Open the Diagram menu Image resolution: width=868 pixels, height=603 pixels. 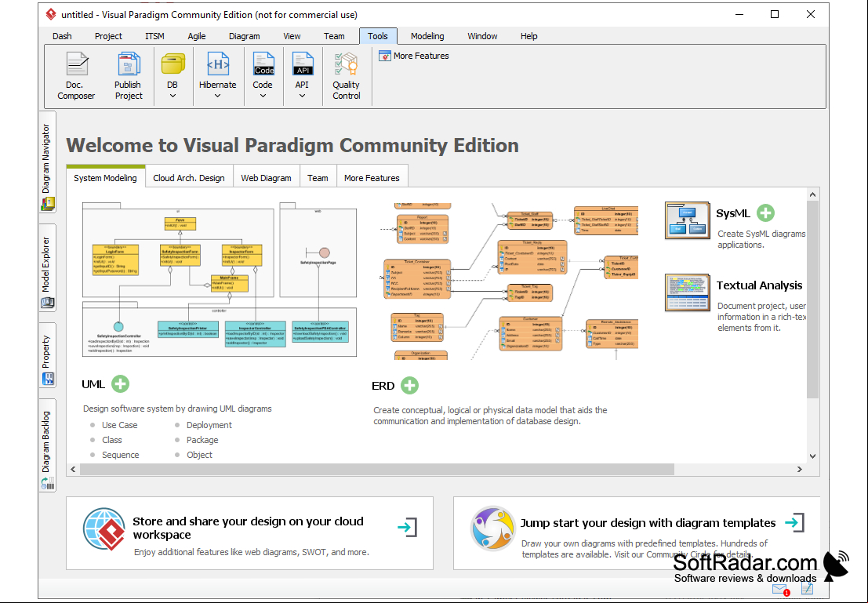tap(245, 36)
